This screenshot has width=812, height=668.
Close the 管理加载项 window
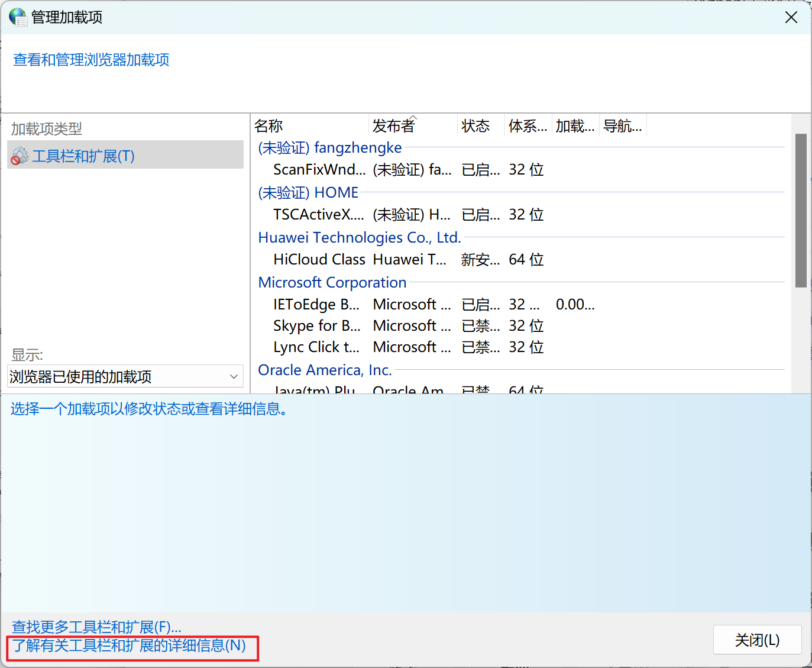click(791, 17)
